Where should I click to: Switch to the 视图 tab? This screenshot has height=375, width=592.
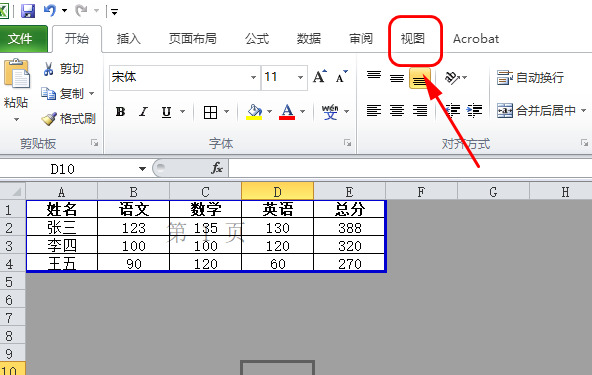coord(413,39)
